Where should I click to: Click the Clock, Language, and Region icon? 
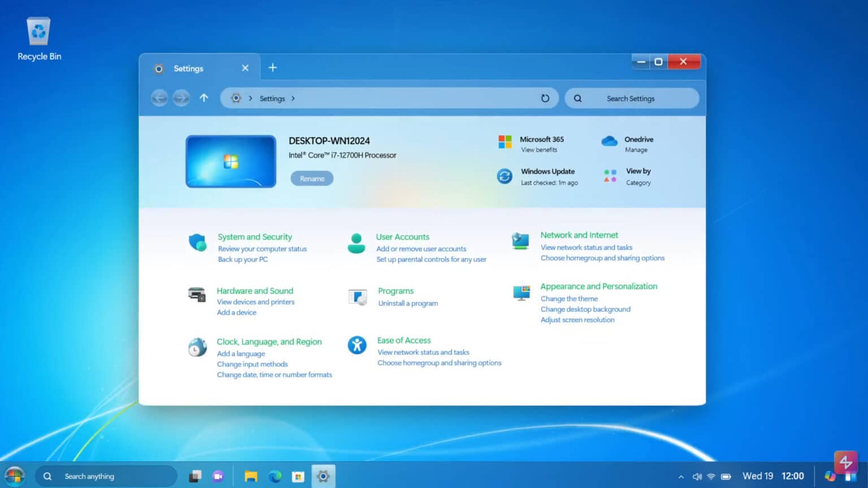pos(197,346)
